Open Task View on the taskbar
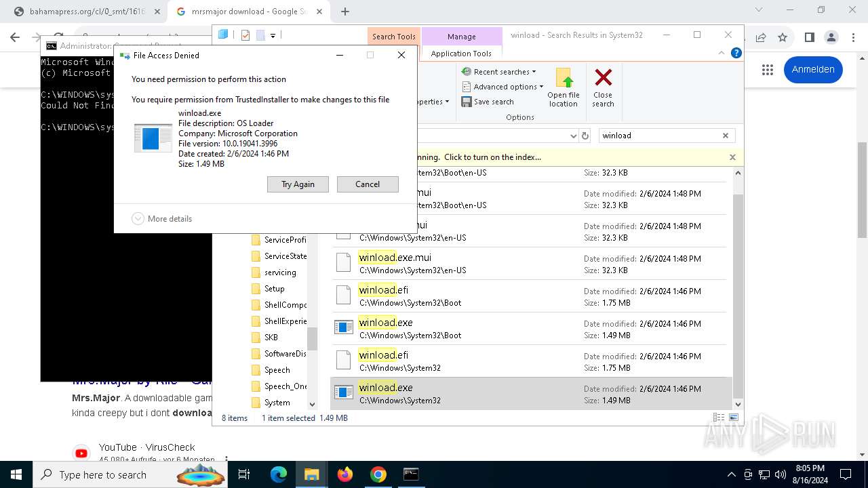 pos(245,474)
